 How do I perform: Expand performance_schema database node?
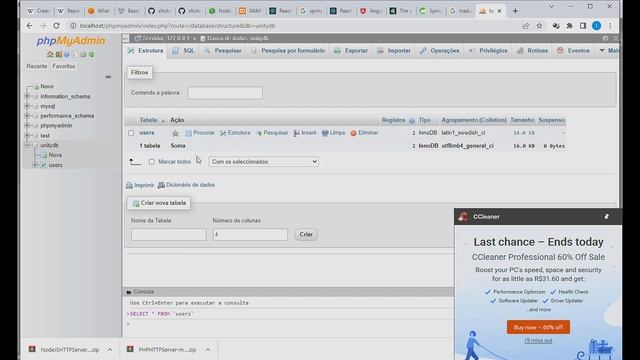27,116
